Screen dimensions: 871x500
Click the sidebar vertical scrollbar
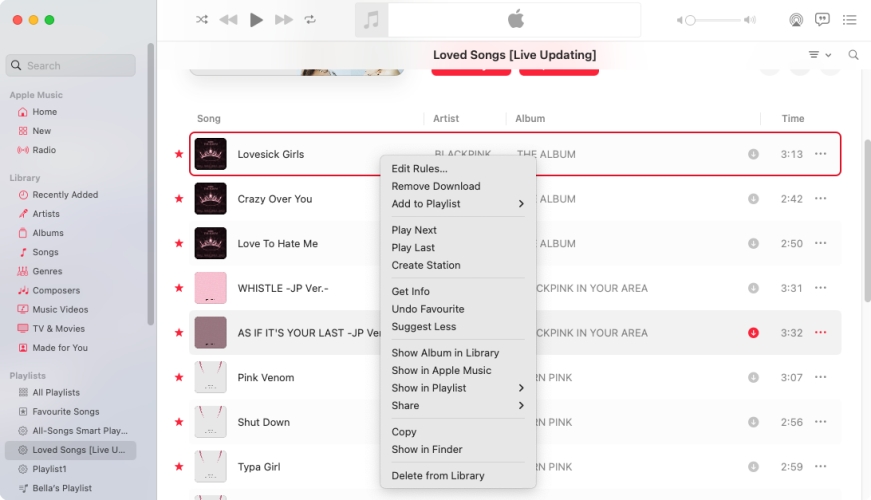pos(151,183)
